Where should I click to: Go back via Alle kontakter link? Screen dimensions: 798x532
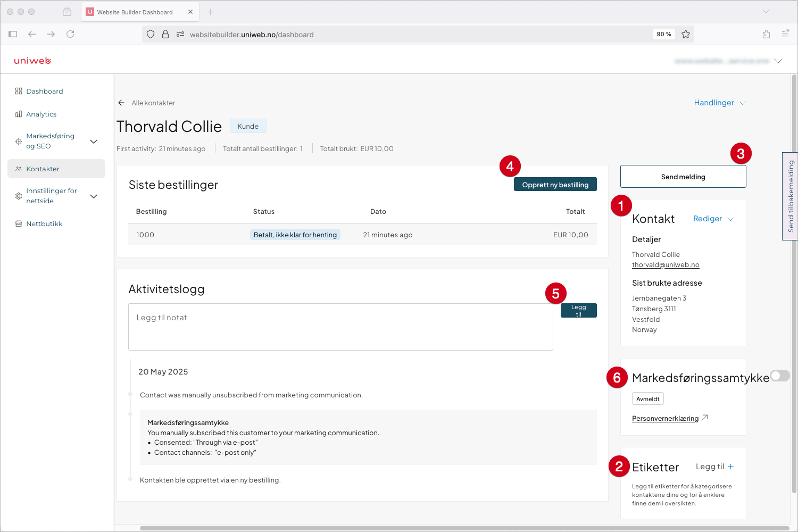point(153,103)
